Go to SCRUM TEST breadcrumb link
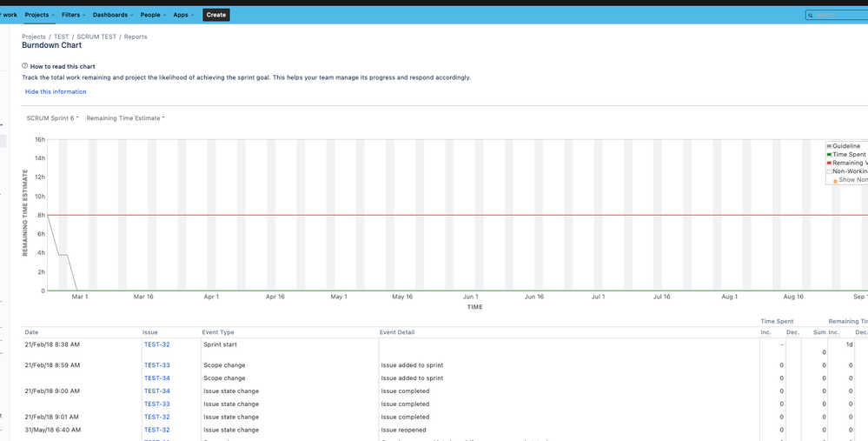The width and height of the screenshot is (868, 441). click(x=96, y=37)
